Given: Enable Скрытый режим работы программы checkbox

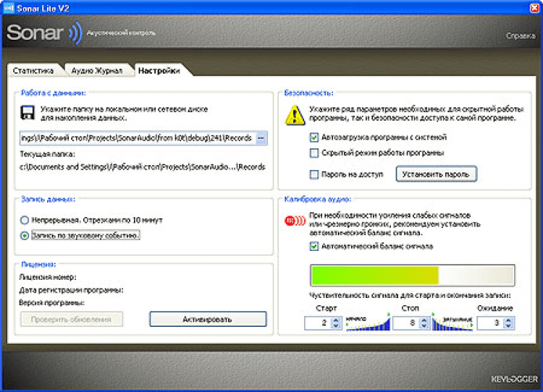Looking at the screenshot, I should [313, 153].
